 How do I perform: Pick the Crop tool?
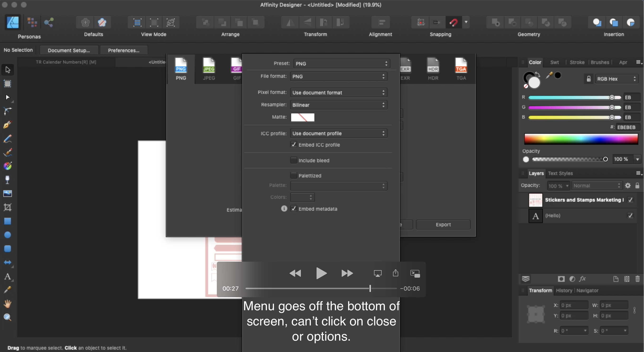pos(8,207)
